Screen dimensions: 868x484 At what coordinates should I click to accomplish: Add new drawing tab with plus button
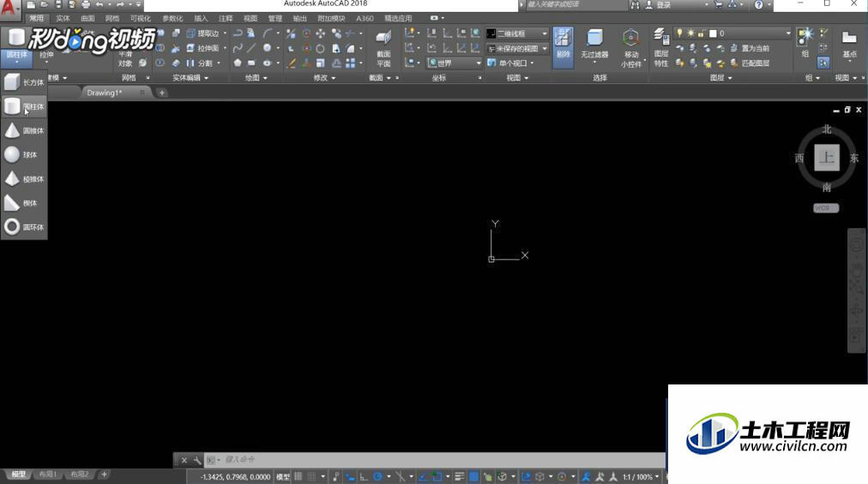click(161, 93)
